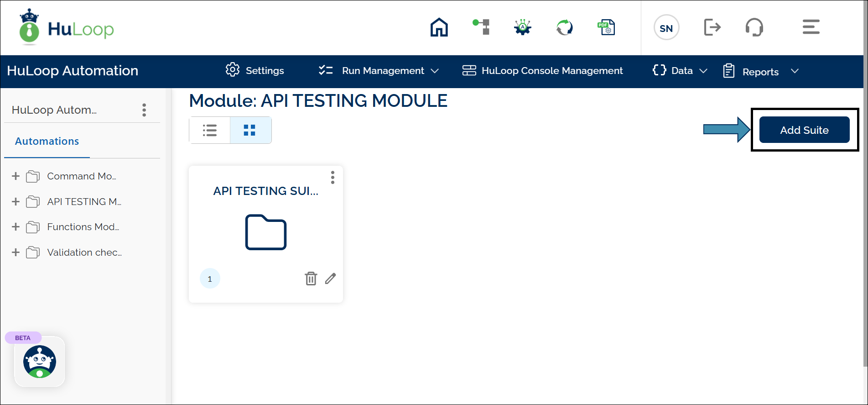Delete the API Testing suite via trash icon
Image resolution: width=868 pixels, height=405 pixels.
click(x=311, y=279)
